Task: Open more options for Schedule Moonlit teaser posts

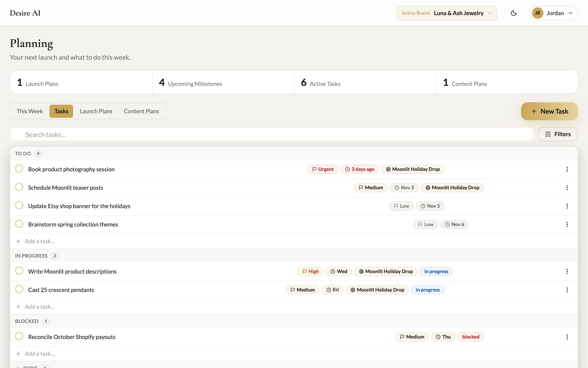Action: tap(567, 188)
